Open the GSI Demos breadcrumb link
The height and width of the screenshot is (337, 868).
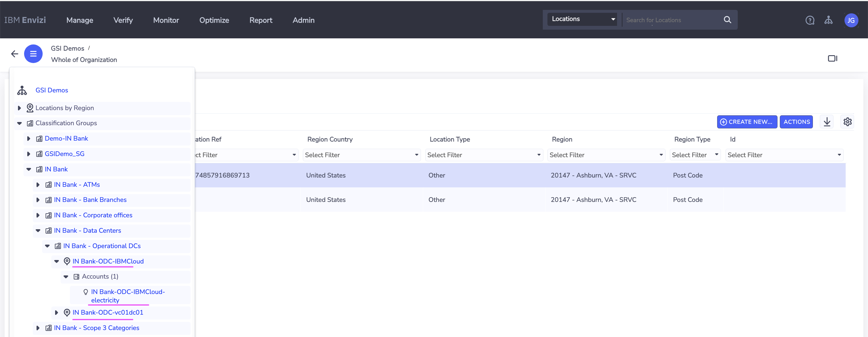[67, 49]
